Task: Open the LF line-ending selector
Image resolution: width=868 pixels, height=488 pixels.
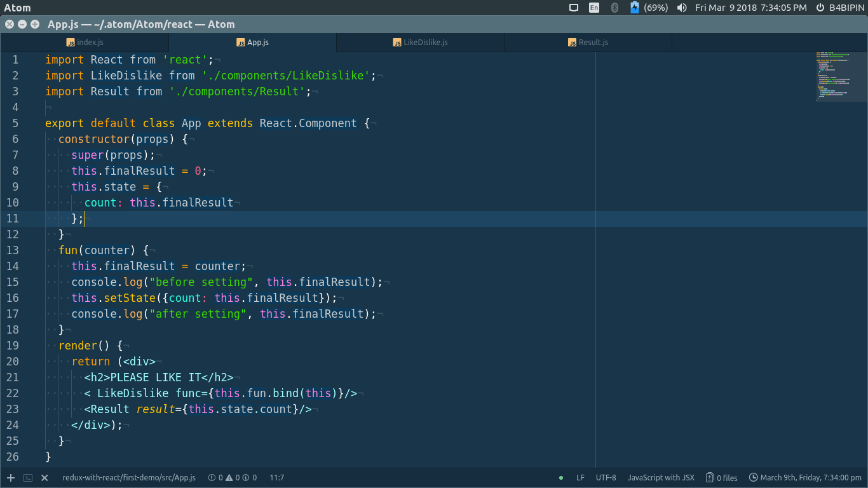Action: [x=580, y=477]
